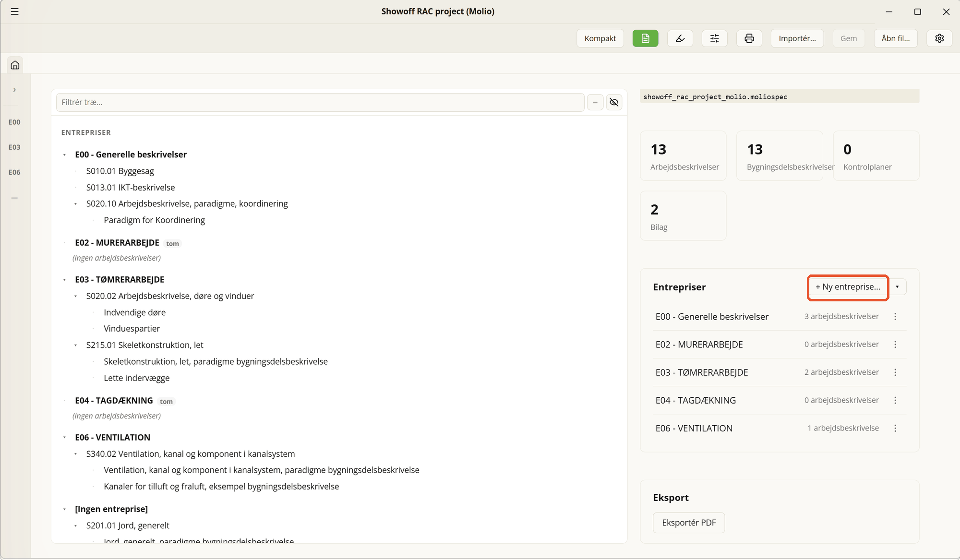Toggle the hidden-items eye icon
The height and width of the screenshot is (560, 960).
[614, 102]
